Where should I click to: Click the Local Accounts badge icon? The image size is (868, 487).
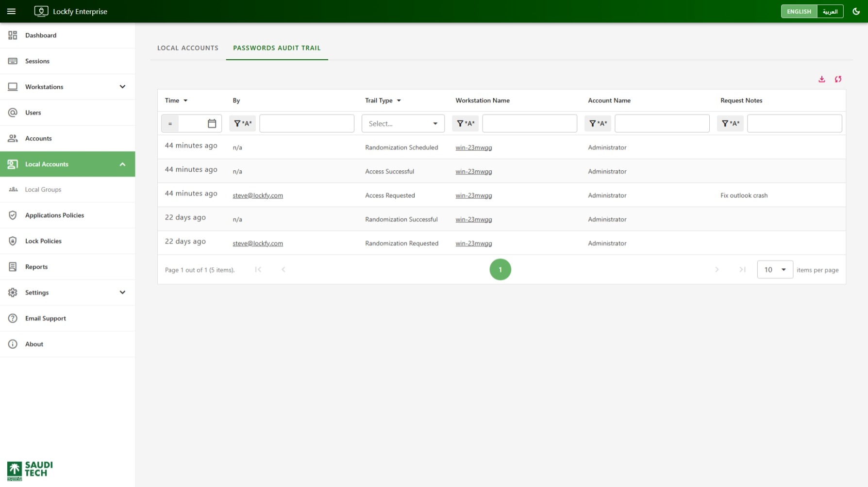13,164
